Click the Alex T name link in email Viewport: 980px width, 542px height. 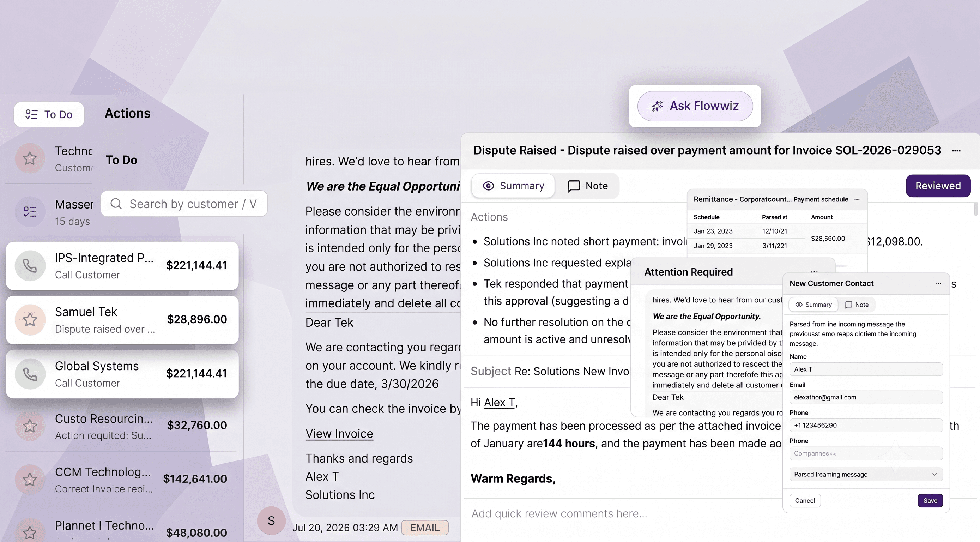[499, 402]
